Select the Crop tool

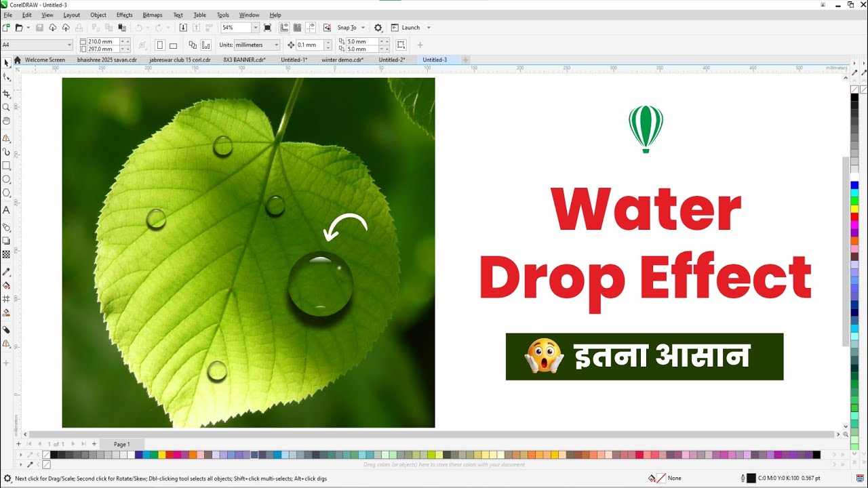[x=7, y=94]
